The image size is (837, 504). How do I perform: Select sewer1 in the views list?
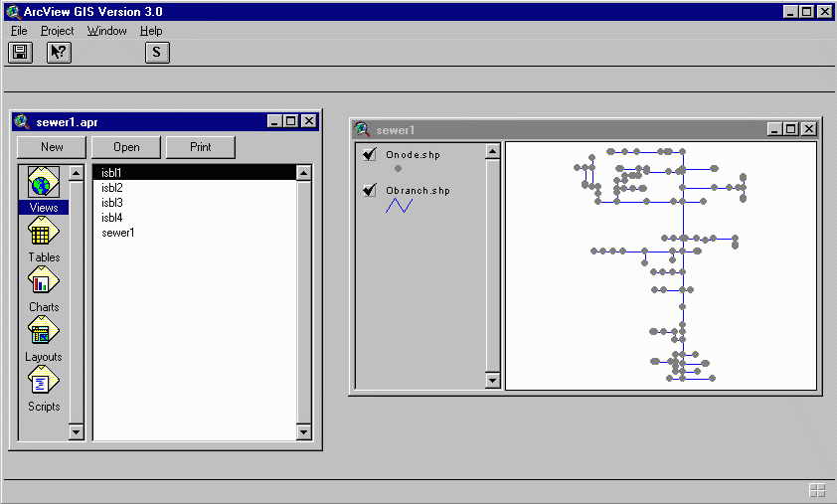coord(117,233)
